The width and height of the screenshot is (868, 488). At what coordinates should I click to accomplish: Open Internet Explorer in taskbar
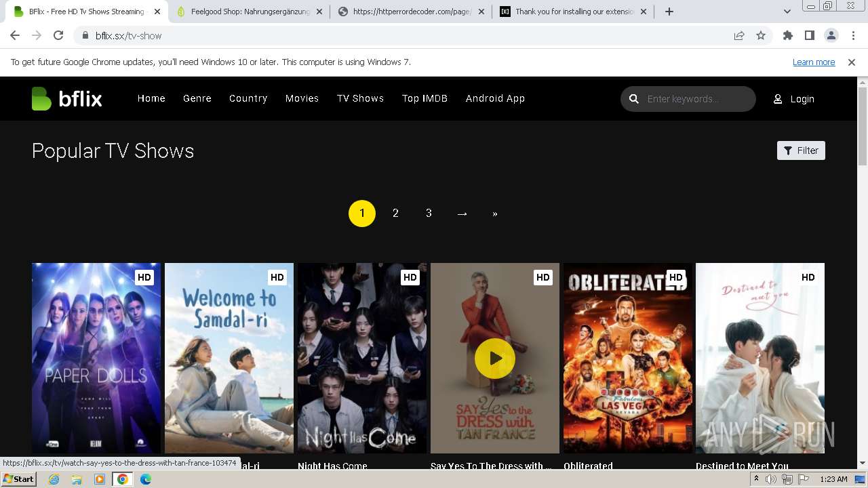54,479
